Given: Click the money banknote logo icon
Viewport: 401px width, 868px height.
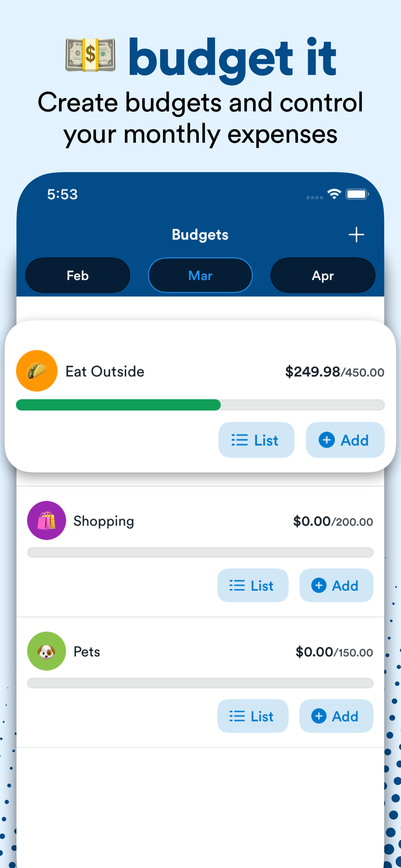Looking at the screenshot, I should [90, 55].
